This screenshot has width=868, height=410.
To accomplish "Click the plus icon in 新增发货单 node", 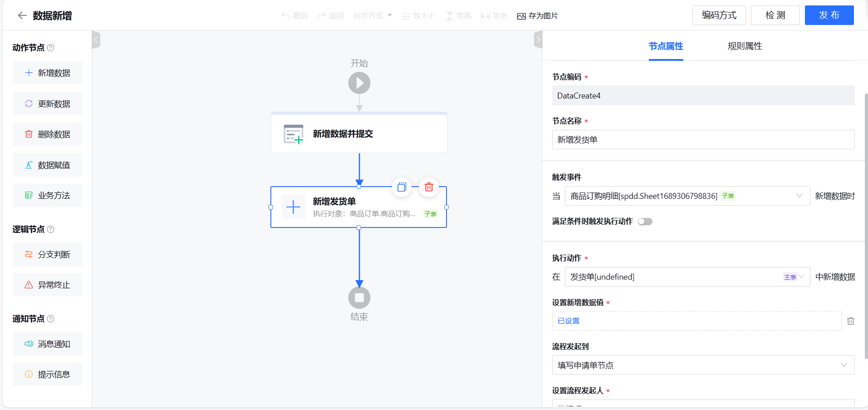I will click(x=293, y=207).
